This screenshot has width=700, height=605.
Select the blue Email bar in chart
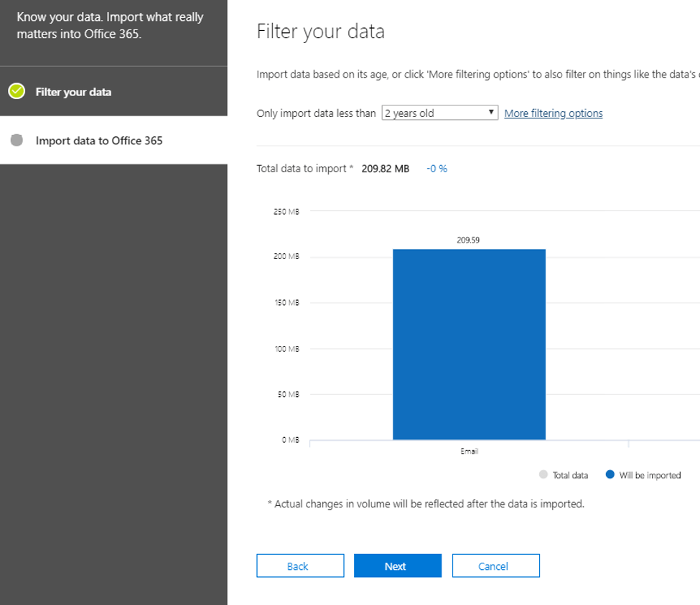pyautogui.click(x=469, y=344)
